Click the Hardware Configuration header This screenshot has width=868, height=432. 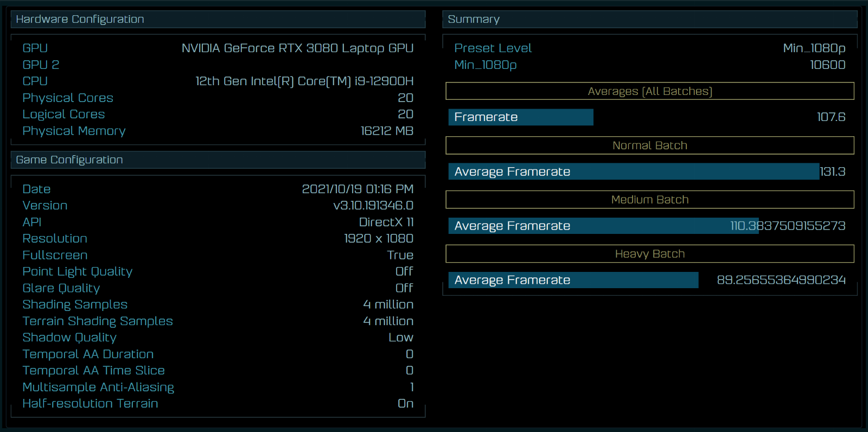pyautogui.click(x=218, y=19)
